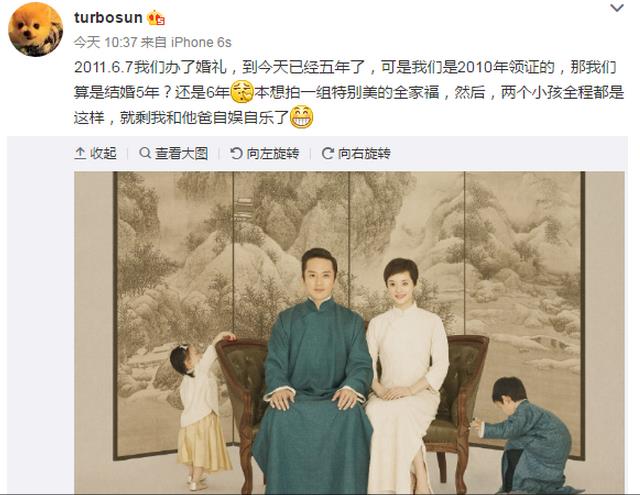Open full-size image via 查看大图
This screenshot has width=640, height=495.
173,153
